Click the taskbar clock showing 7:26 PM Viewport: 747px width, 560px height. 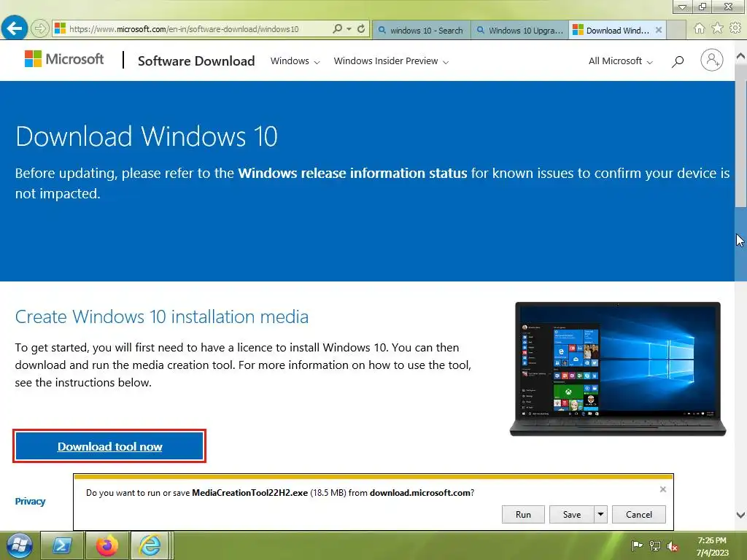pyautogui.click(x=712, y=546)
